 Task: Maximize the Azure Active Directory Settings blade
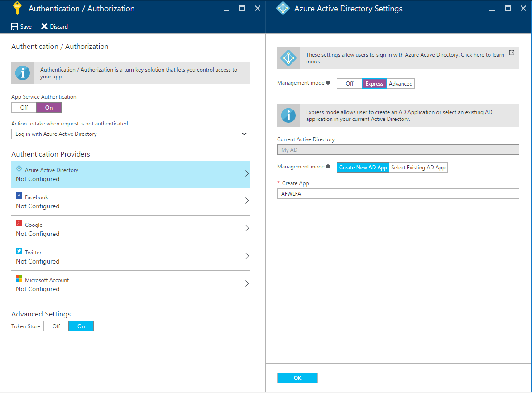point(508,8)
